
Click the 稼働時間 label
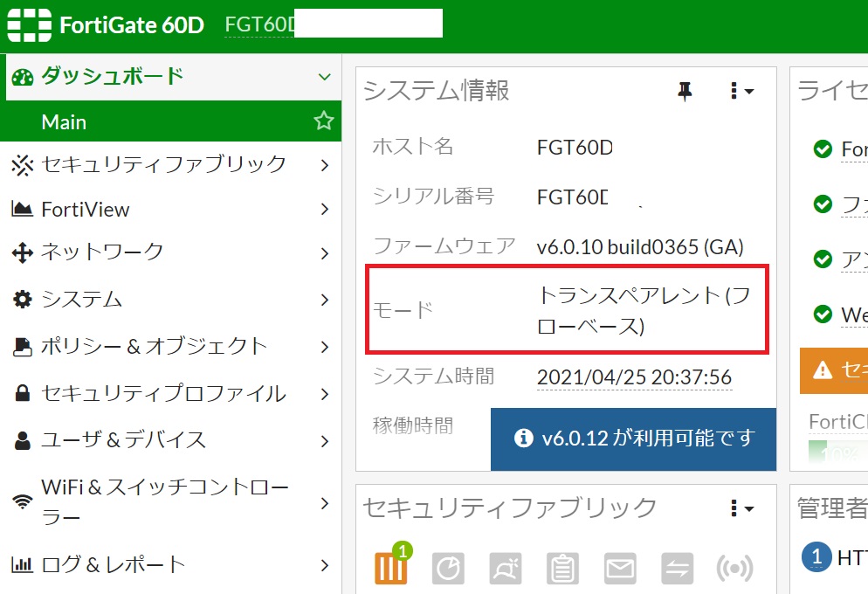pyautogui.click(x=413, y=425)
